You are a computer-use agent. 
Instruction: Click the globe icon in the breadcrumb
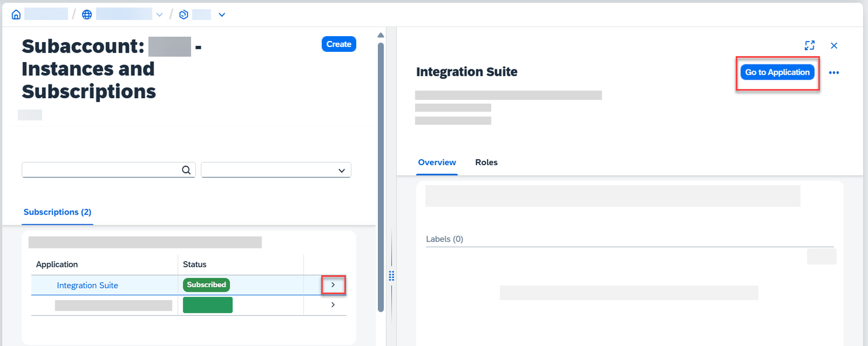coord(87,14)
